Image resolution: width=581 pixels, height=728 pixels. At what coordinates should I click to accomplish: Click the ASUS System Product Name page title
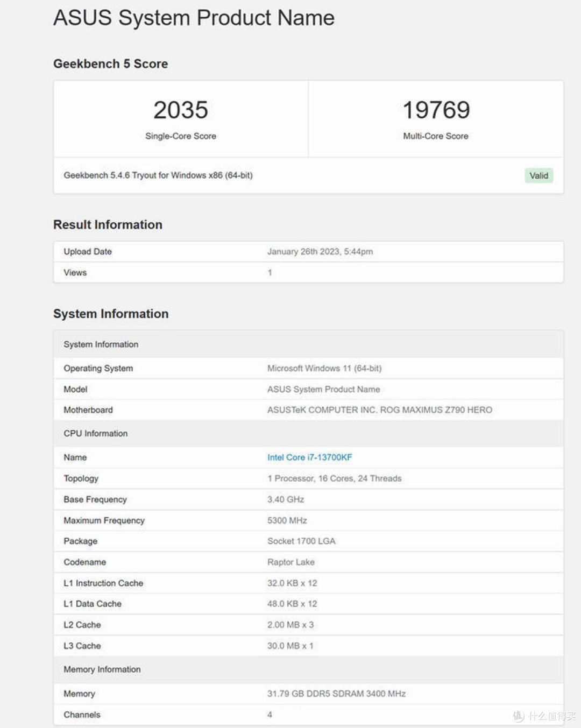(x=194, y=18)
